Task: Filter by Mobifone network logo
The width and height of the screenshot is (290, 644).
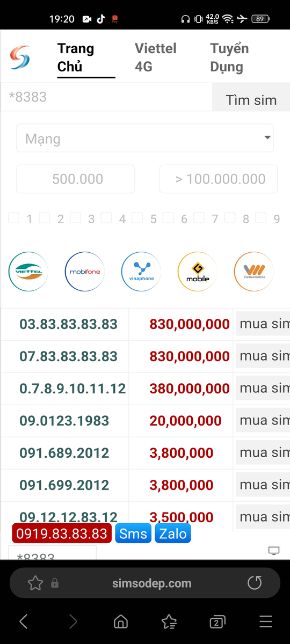Action: click(x=85, y=272)
